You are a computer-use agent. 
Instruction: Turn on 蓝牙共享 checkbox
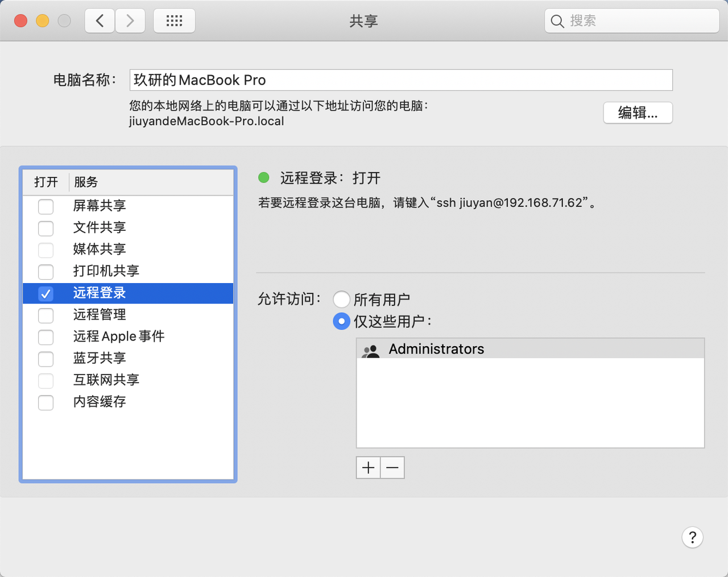(45, 359)
